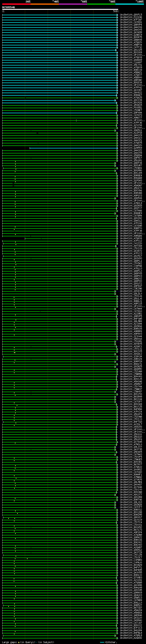Select the UniRef100_Q9M4Z2 label
Viewport: 146px width, 644px height.
[131, 537]
